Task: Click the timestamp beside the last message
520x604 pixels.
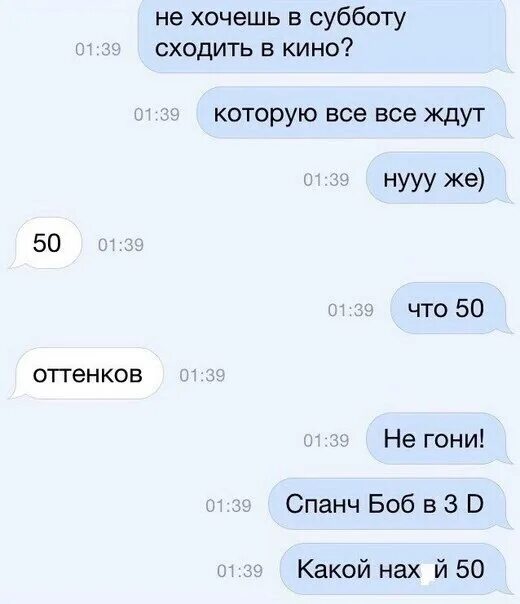Action: tap(240, 570)
